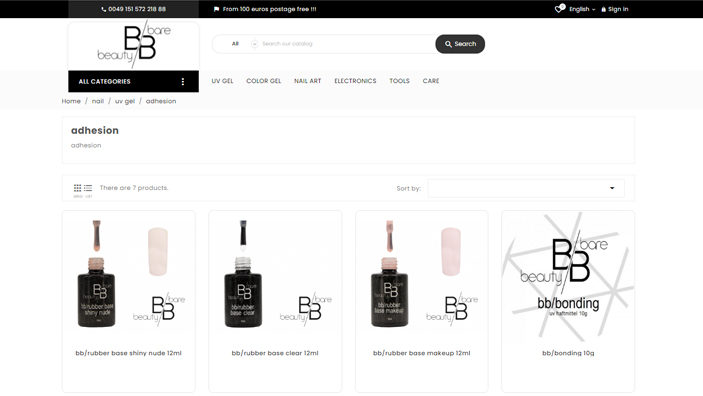Click the adhesion page heading

(x=95, y=131)
